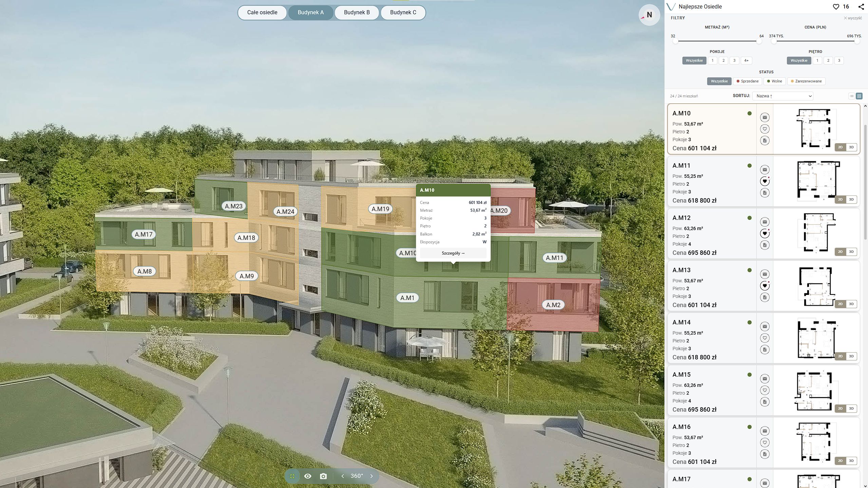The image size is (868, 488).
Task: Click the A.M17 apartment label on building
Action: coord(144,234)
